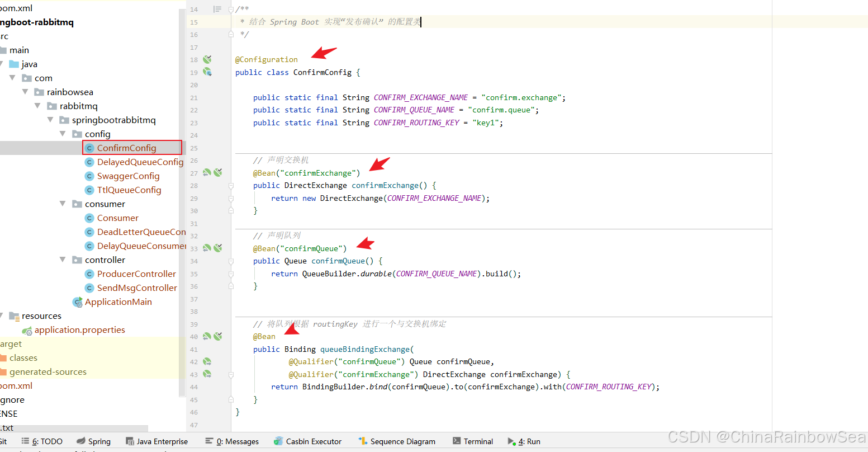Image resolution: width=868 pixels, height=452 pixels.
Task: Click the "confirm.queue" string literal
Action: (x=501, y=110)
